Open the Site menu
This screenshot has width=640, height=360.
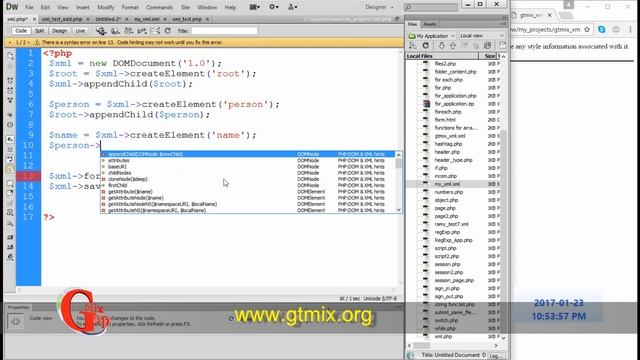pyautogui.click(x=185, y=7)
